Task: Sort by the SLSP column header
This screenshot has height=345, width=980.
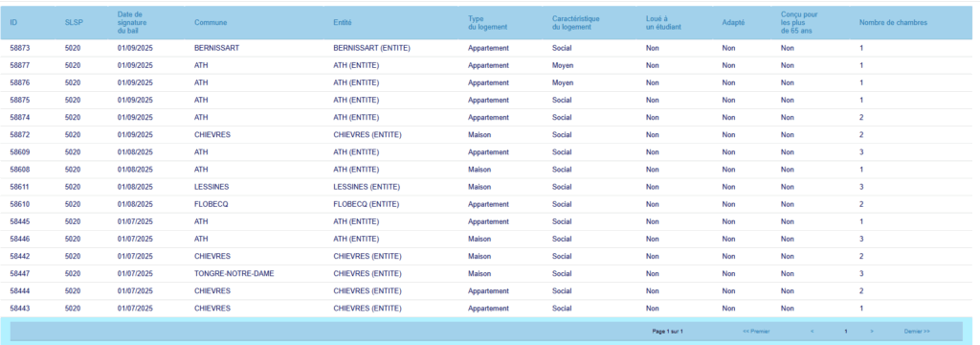Action: [73, 23]
